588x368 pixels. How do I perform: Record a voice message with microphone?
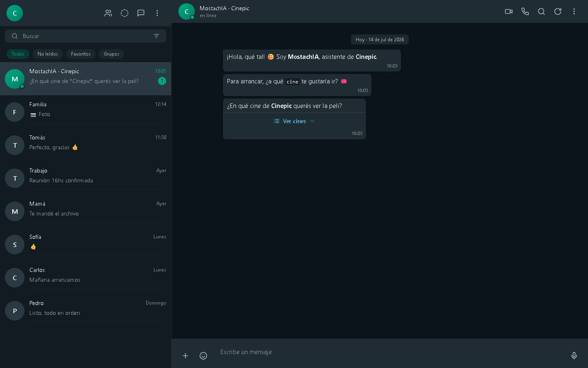574,356
